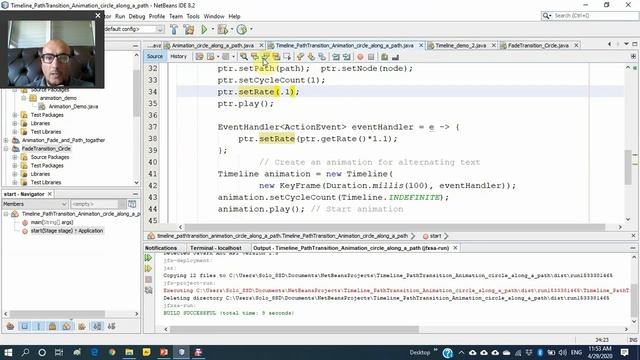Screen dimensions: 640x360
Task: Click Find Next Occurrence icon
Action: pyautogui.click(x=266, y=57)
